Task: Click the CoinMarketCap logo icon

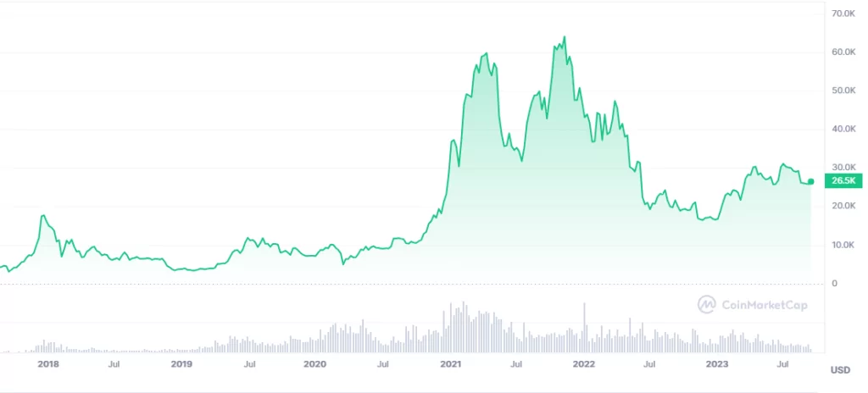Action: click(706, 304)
